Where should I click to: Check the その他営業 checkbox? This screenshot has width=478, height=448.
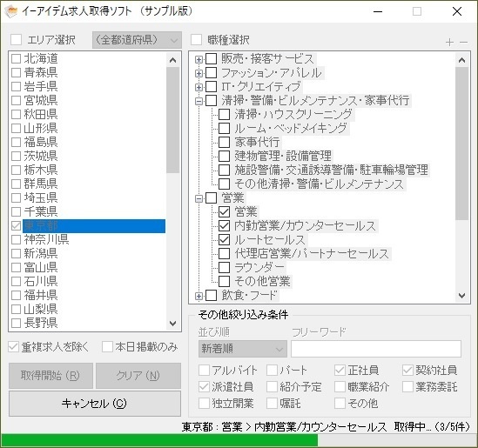pyautogui.click(x=225, y=281)
